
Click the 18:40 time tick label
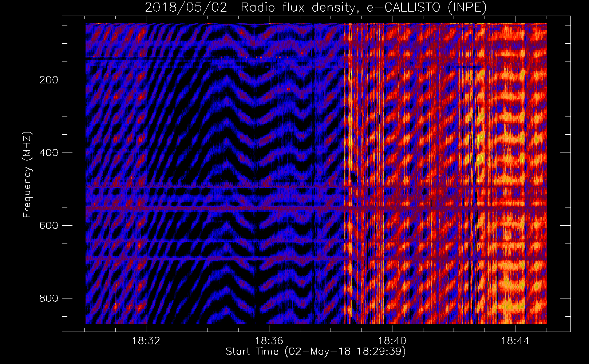(392, 341)
